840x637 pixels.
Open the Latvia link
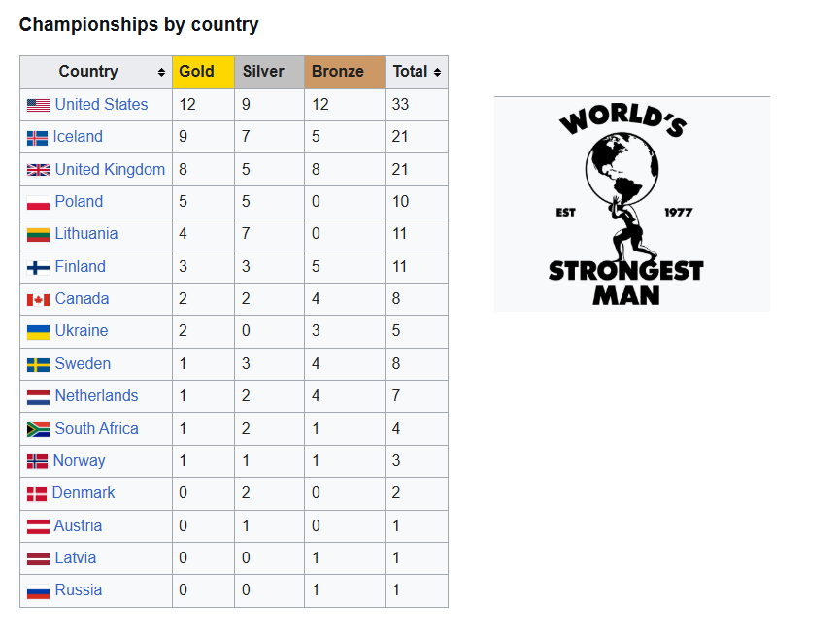pyautogui.click(x=76, y=557)
